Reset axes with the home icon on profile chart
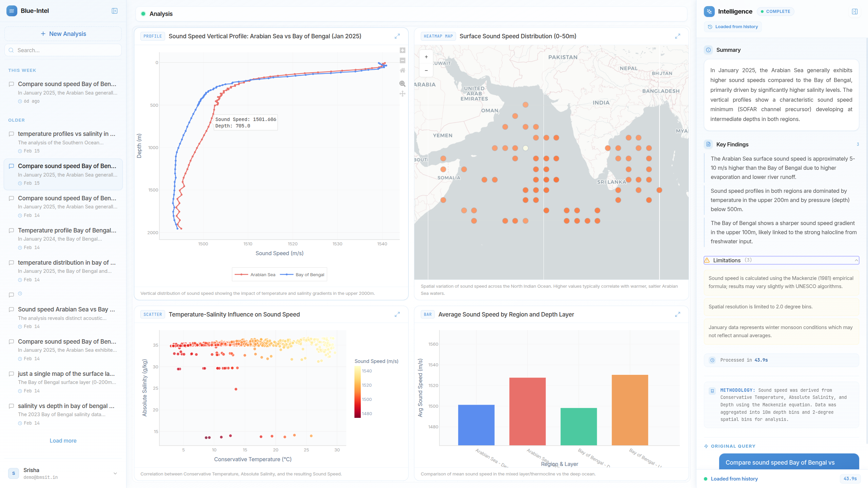The width and height of the screenshot is (868, 488). pyautogui.click(x=402, y=70)
